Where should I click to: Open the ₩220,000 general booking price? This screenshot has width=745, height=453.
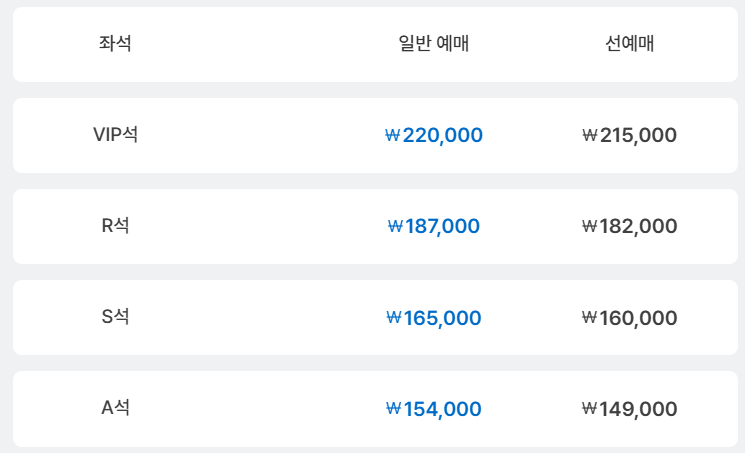tap(434, 135)
